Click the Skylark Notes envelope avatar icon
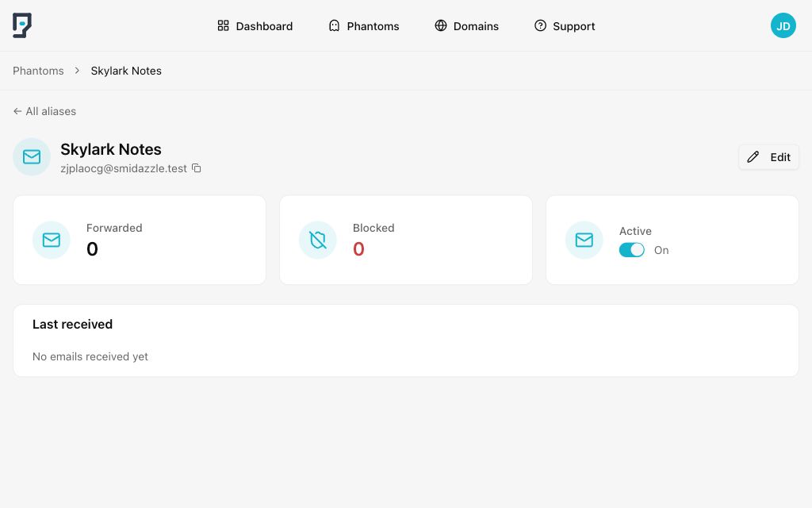The image size is (812, 508). pyautogui.click(x=32, y=156)
